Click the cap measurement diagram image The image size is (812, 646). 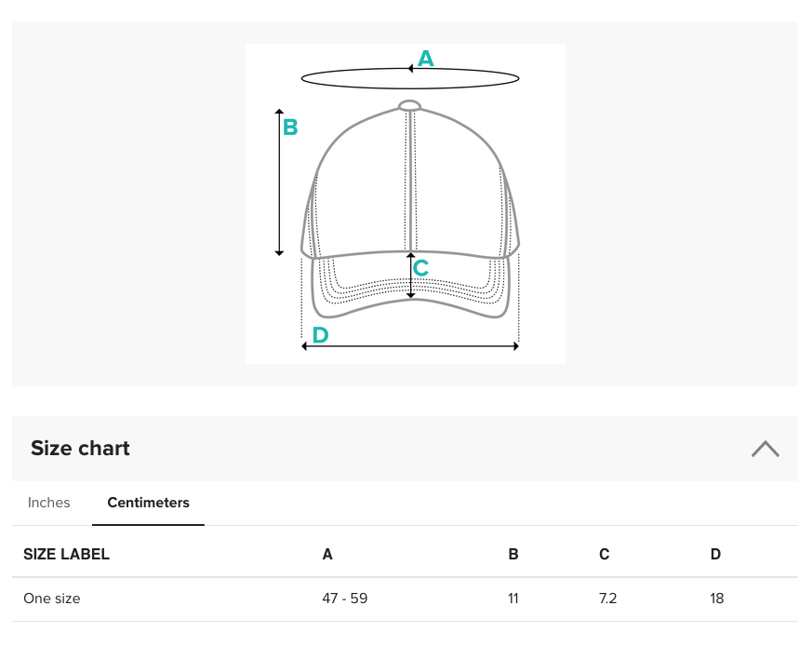pyautogui.click(x=406, y=204)
